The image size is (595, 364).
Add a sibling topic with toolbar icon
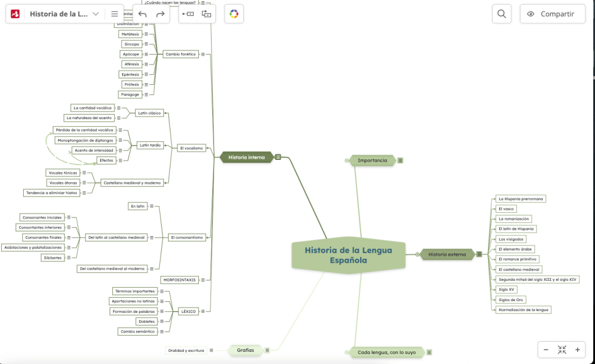point(188,14)
